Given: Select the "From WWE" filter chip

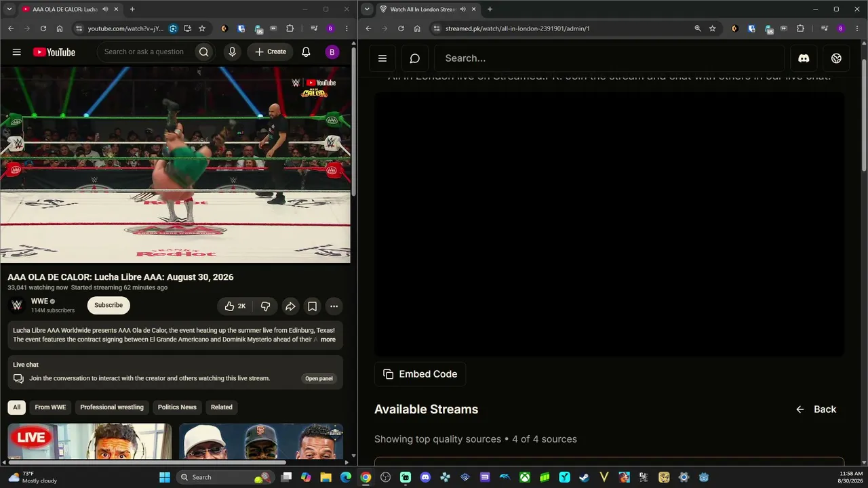Looking at the screenshot, I should 50,407.
